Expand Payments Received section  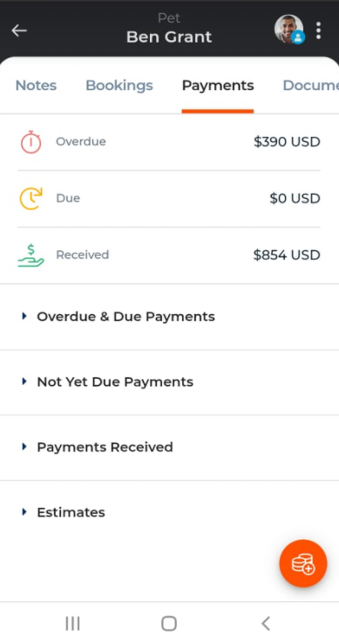tap(169, 448)
